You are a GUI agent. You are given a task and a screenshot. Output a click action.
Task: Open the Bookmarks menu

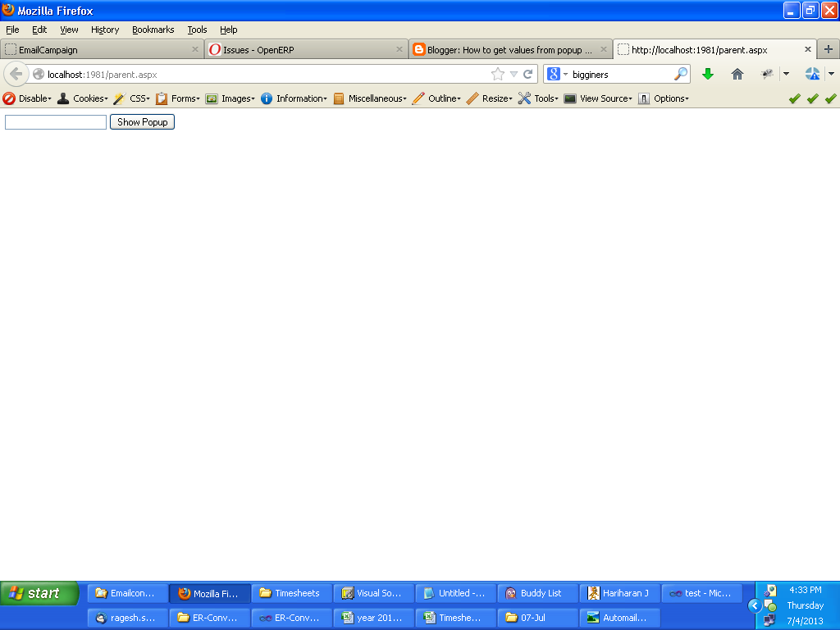click(153, 30)
